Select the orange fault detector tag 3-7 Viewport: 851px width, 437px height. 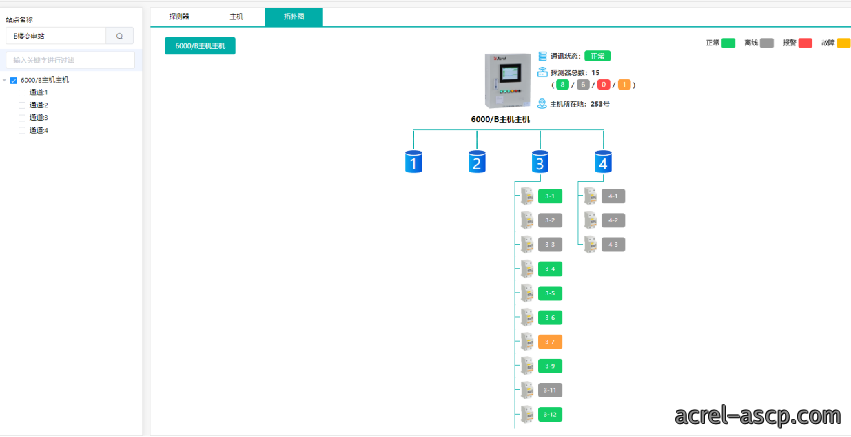(550, 342)
